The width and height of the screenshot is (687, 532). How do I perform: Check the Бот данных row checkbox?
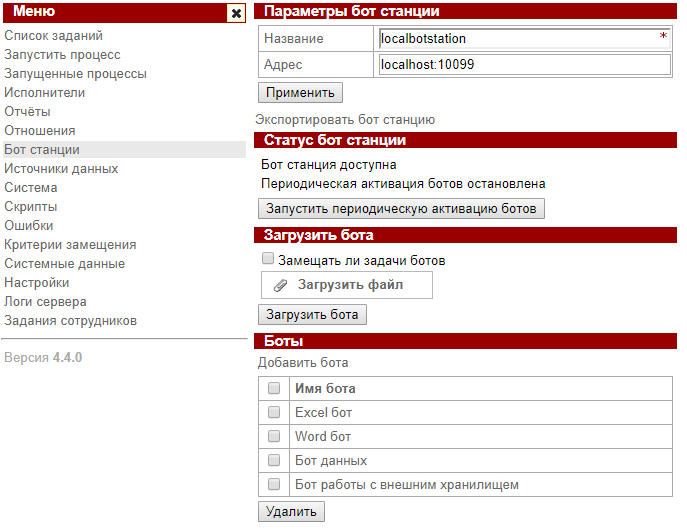point(274,460)
